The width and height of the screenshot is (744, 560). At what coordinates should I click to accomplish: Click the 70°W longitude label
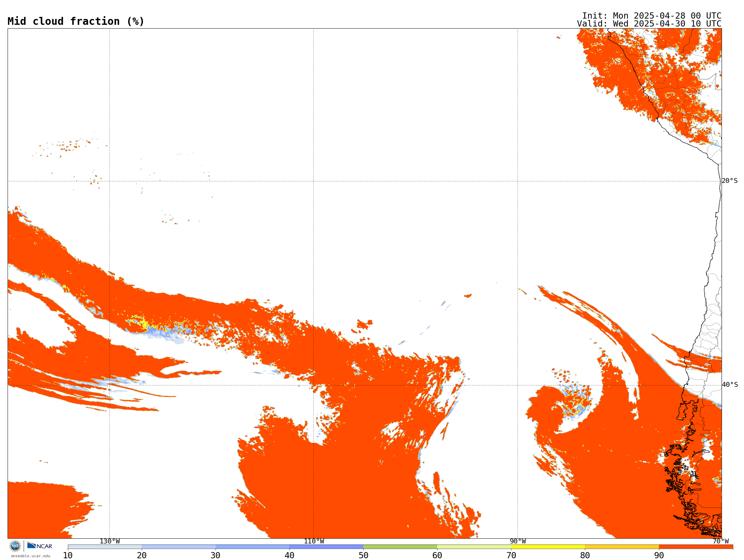[x=721, y=541]
